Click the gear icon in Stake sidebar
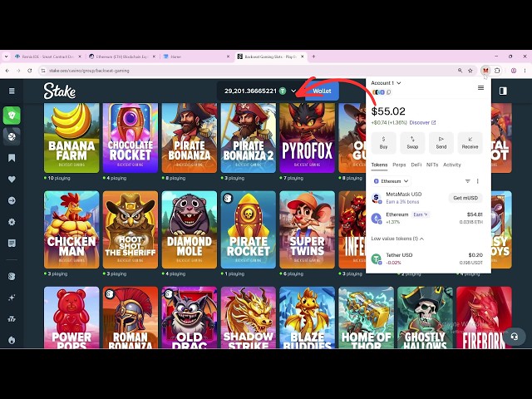The image size is (532, 399). pyautogui.click(x=12, y=222)
